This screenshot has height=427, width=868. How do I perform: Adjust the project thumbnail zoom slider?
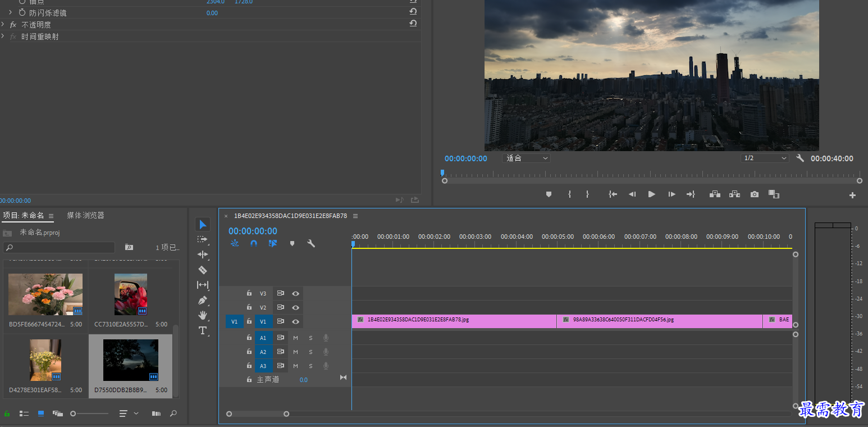[90, 414]
